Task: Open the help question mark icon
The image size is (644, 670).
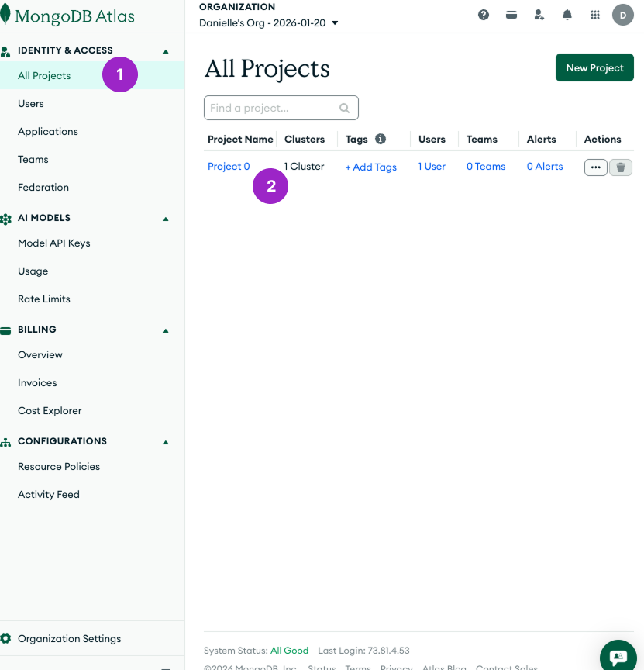Action: [484, 15]
